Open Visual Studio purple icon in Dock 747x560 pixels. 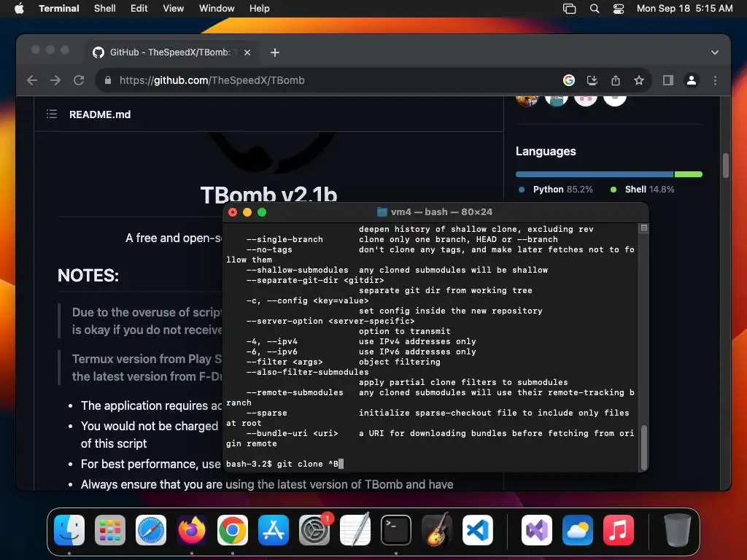tap(536, 530)
